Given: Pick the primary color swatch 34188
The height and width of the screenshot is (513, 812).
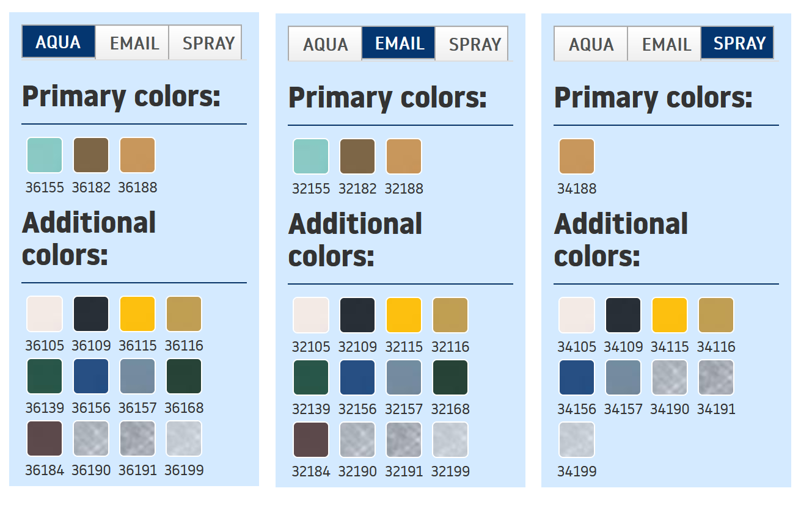Looking at the screenshot, I should [x=577, y=156].
